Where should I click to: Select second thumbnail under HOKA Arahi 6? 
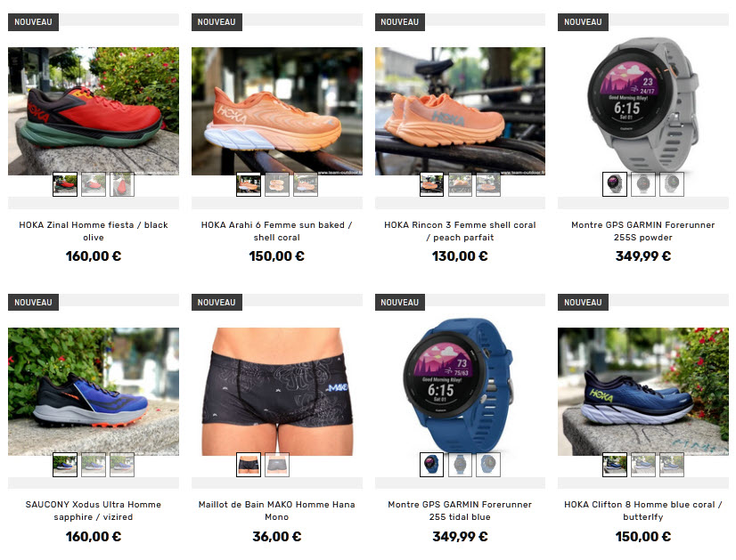[277, 184]
